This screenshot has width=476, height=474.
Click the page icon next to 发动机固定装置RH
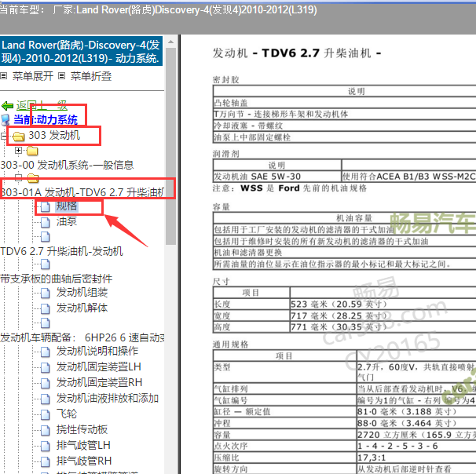coord(46,384)
